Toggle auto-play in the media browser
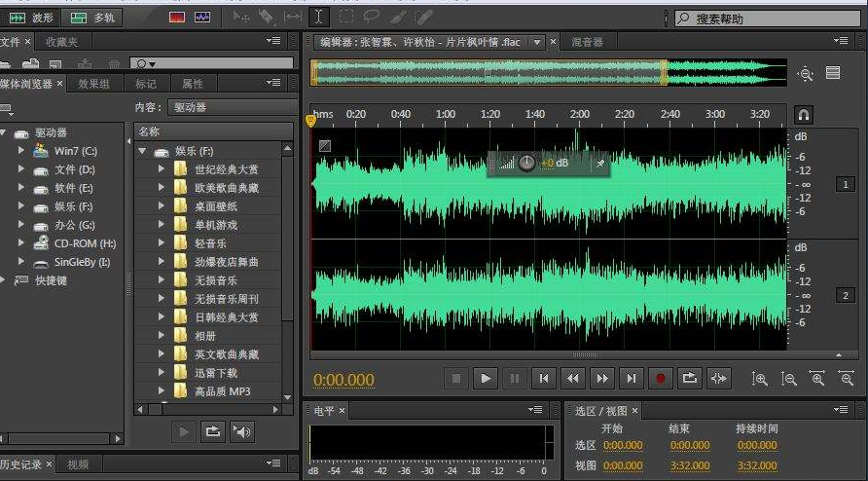Image resolution: width=868 pixels, height=481 pixels. 242,431
